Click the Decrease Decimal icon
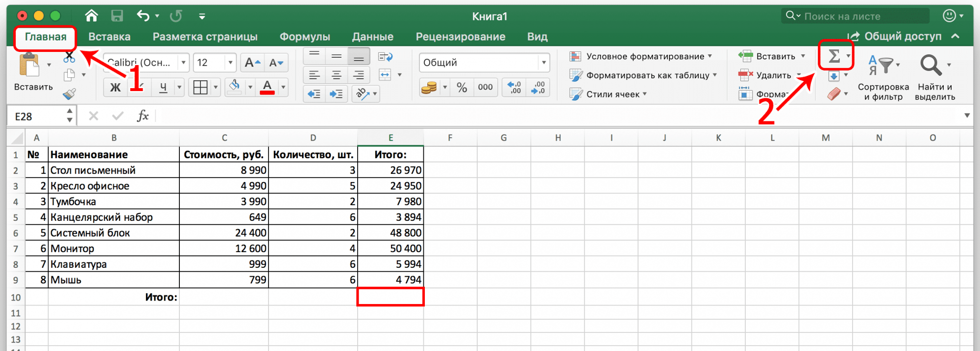The image size is (980, 351). click(538, 88)
